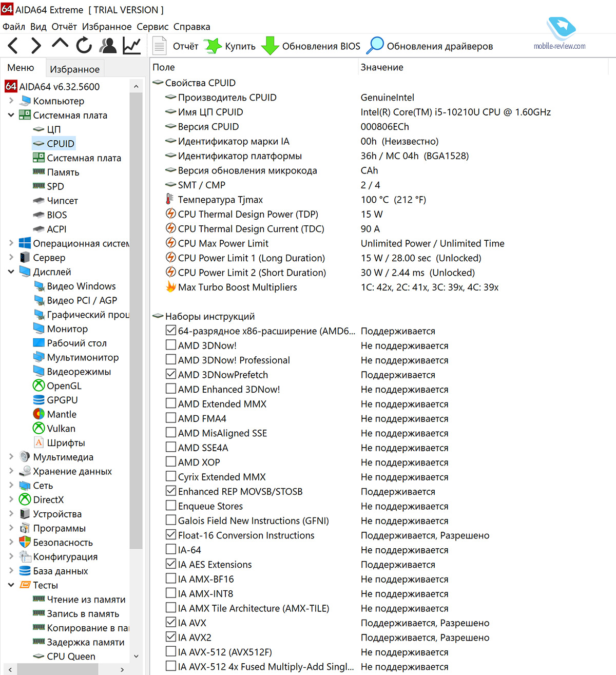This screenshot has width=616, height=675.
Task: Click the Back navigation arrow
Action: click(13, 46)
